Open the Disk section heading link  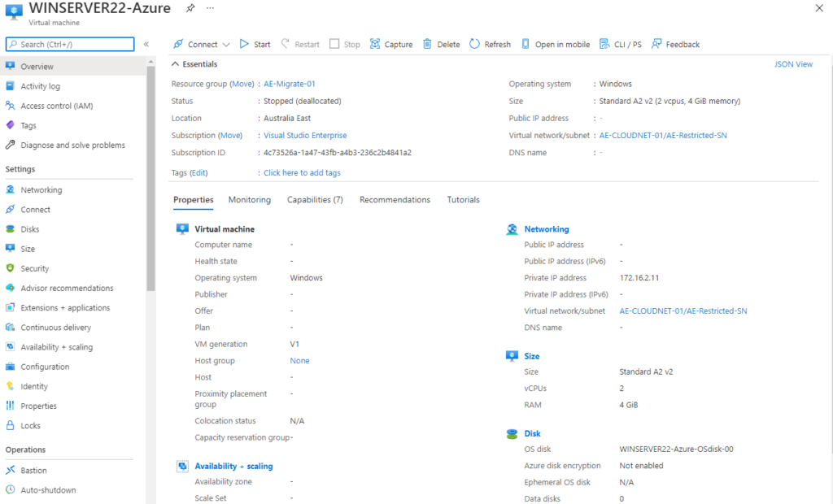[x=532, y=433]
